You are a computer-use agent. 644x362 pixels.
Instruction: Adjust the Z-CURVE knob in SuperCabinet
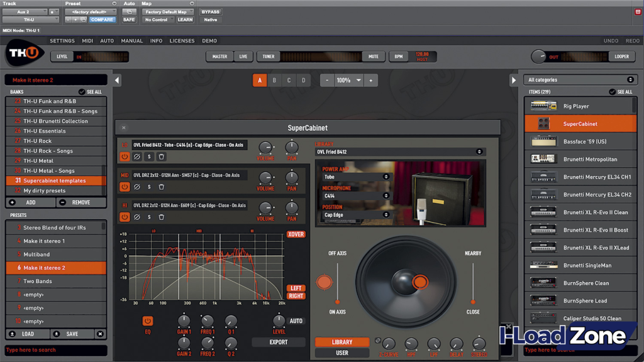tap(389, 344)
